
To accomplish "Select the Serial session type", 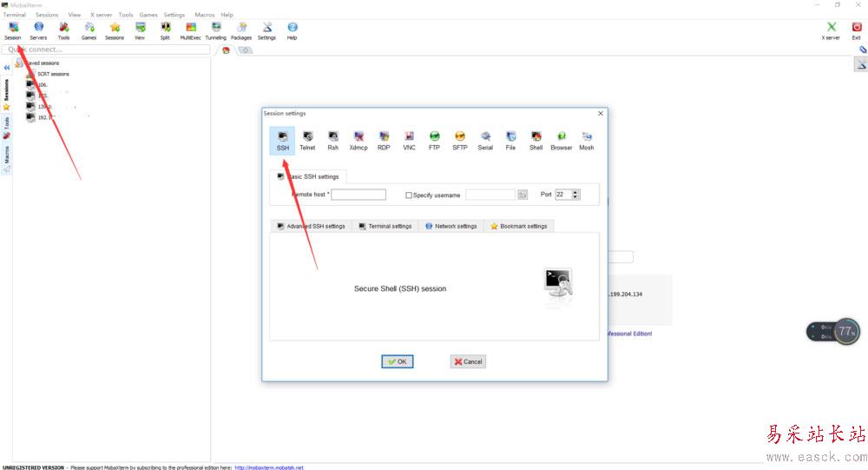I will (x=485, y=141).
